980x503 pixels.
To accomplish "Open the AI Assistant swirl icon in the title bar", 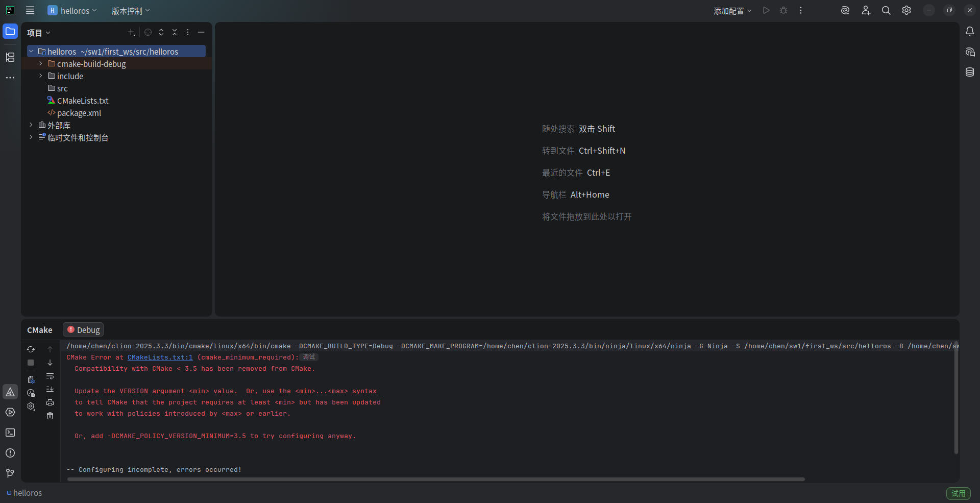I will [x=845, y=10].
